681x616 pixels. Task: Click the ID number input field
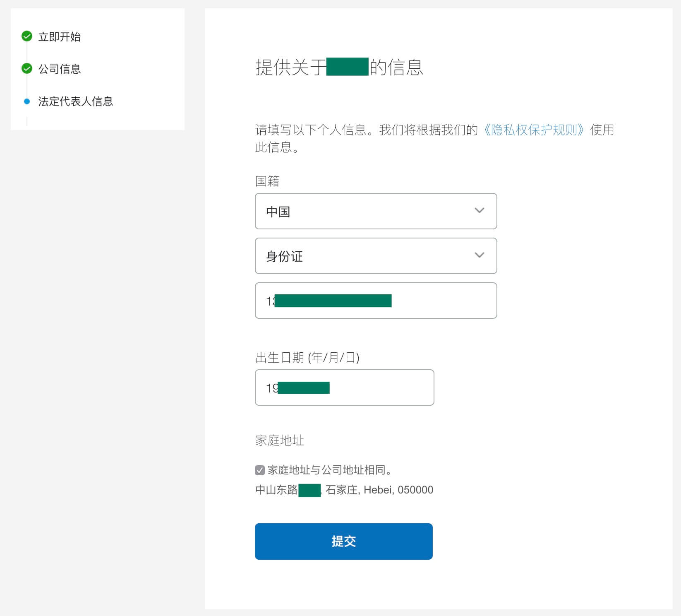(x=376, y=301)
